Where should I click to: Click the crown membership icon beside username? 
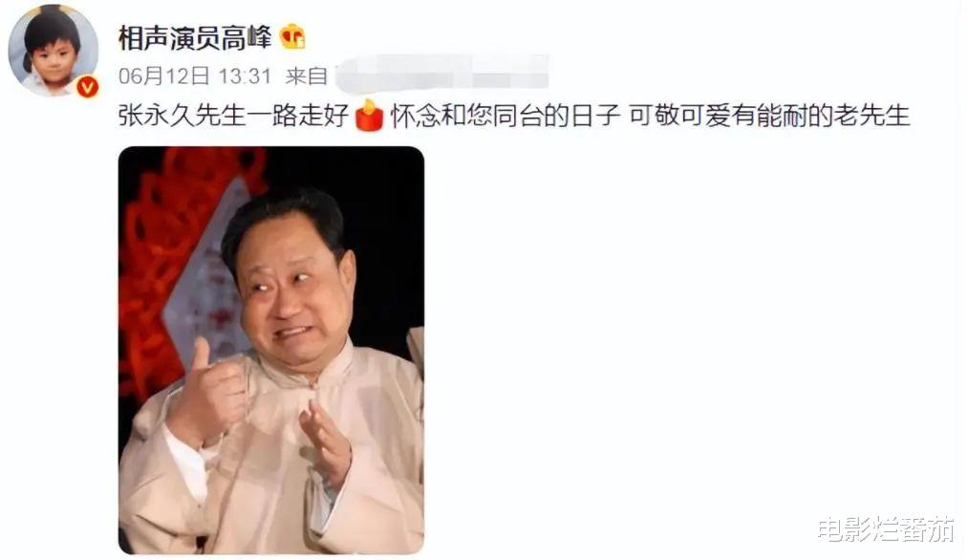292,37
